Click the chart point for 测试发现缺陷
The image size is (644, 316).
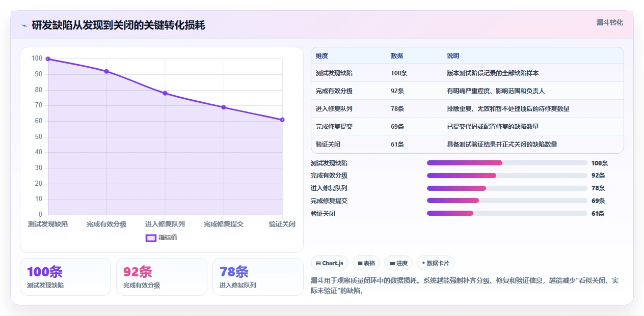click(48, 59)
